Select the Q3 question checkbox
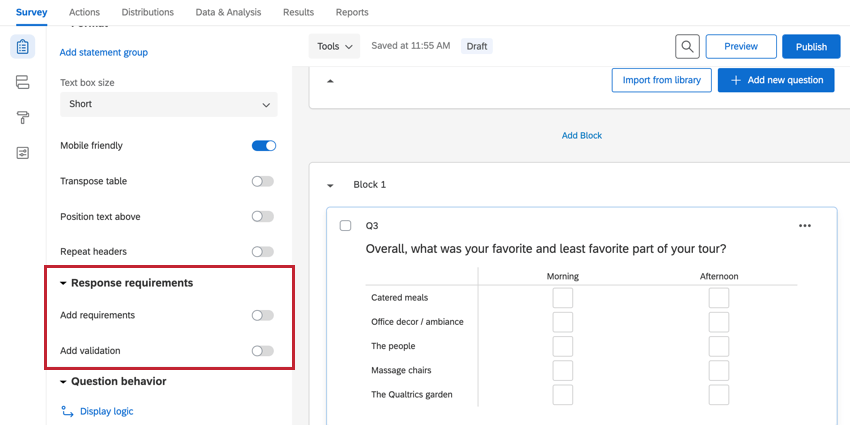 [x=345, y=226]
